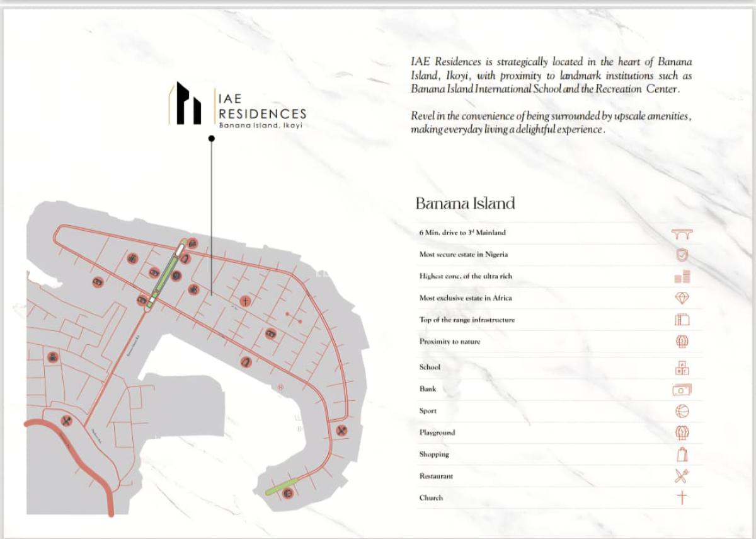Click the black location pin dot under logo

[212, 139]
